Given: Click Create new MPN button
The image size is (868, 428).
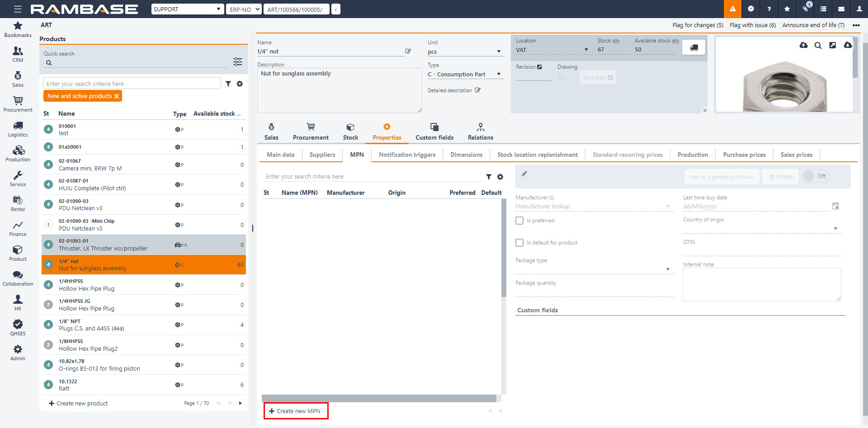Looking at the screenshot, I should (296, 411).
